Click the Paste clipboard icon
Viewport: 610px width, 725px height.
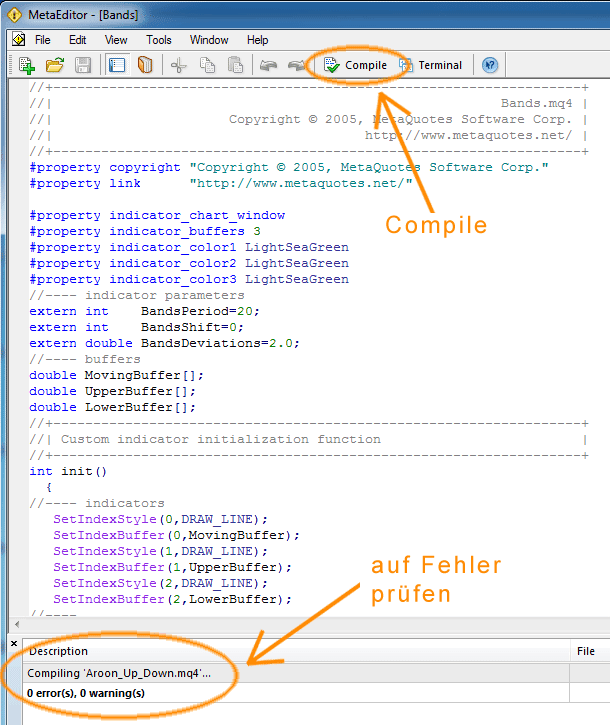tap(235, 65)
